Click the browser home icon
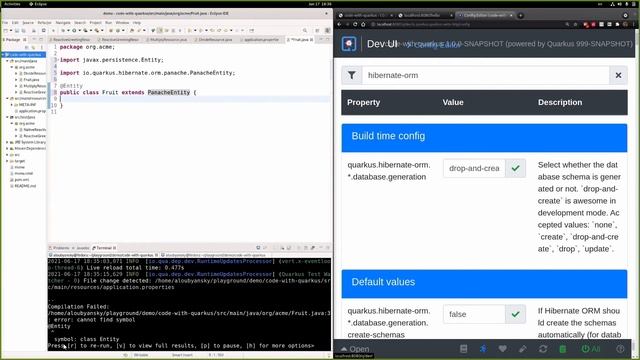Screen dimensions: 640x360 click(x=363, y=24)
